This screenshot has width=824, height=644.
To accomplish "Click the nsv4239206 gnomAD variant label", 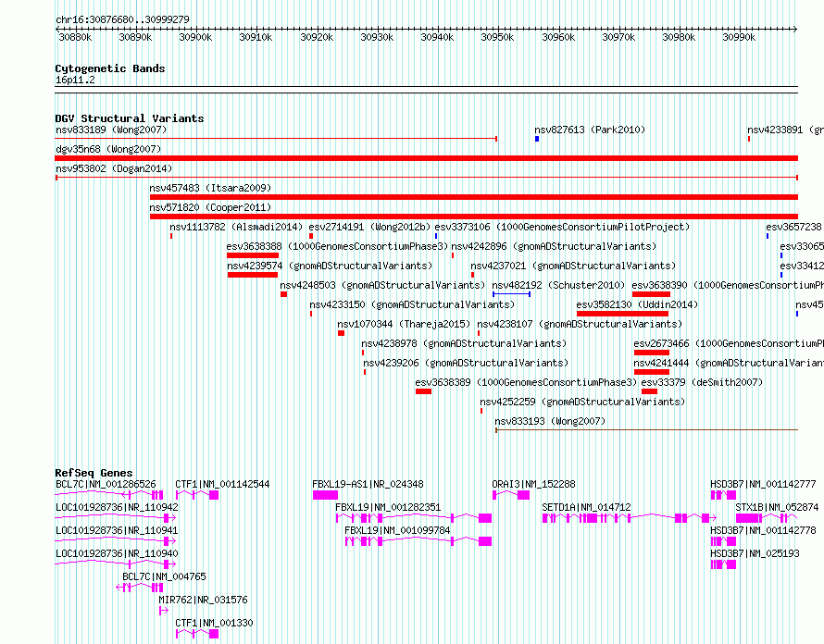I will (x=466, y=363).
